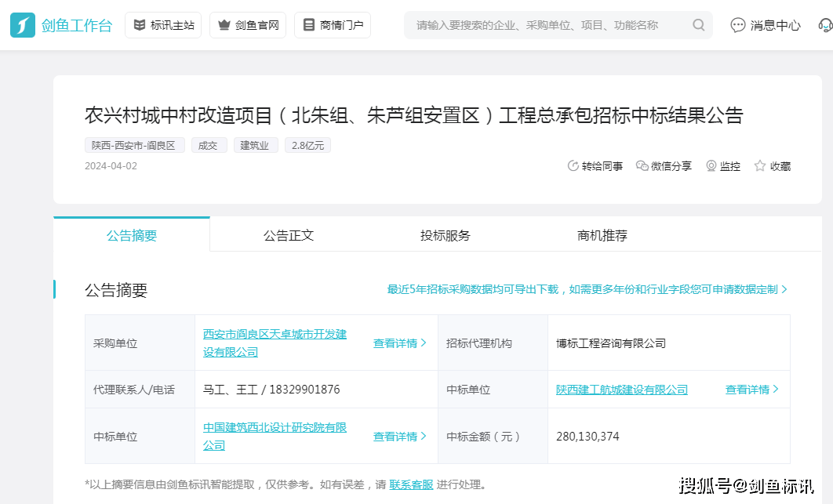Click the 2.8亿元 amount tag
Screen dimensions: 833x504
pyautogui.click(x=307, y=145)
